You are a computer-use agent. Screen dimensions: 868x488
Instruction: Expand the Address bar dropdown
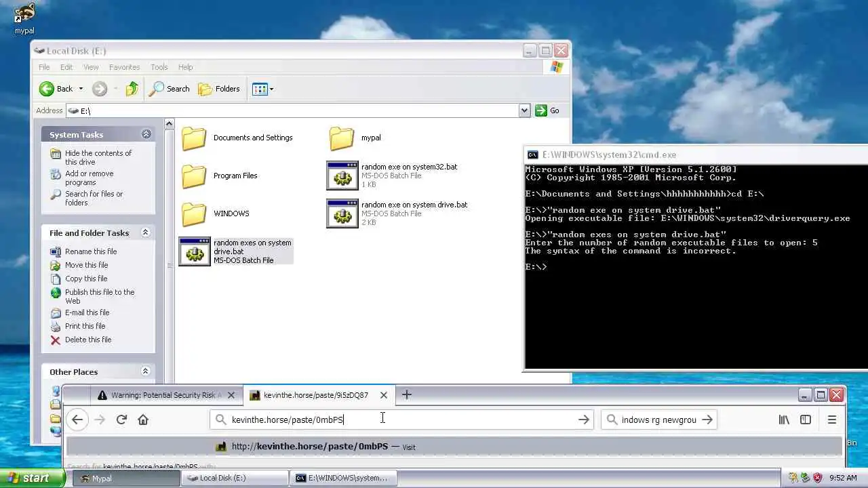524,110
